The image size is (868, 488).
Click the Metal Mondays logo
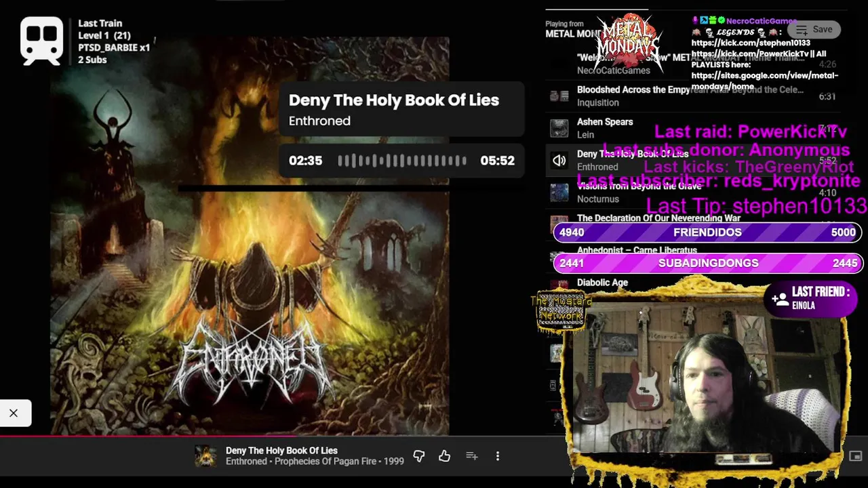(628, 42)
